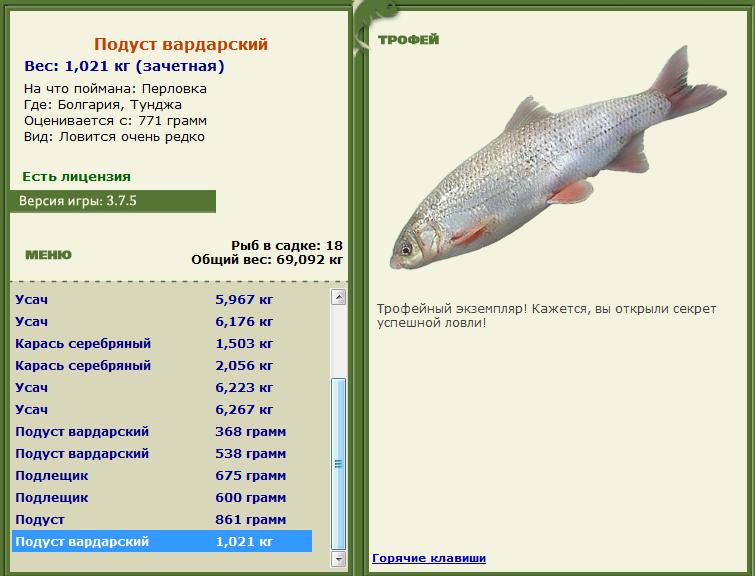Viewport: 755px width, 576px height.
Task: Select Карась серебряный 1,503 кг row
Action: [162, 343]
